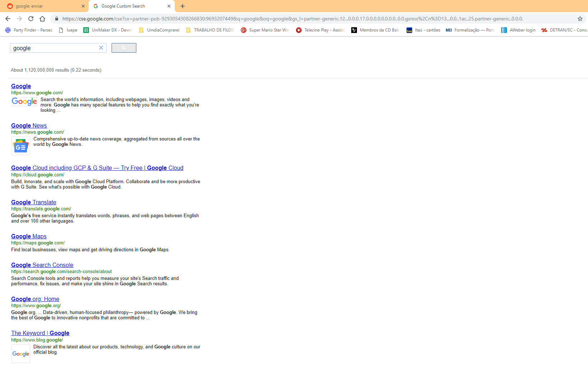Select the Google Custom Search tab
Viewport: 588px width, 372px height.
tap(132, 6)
